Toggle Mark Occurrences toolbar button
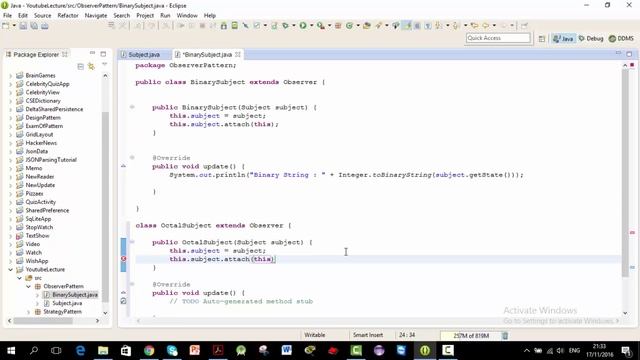 click(x=407, y=26)
